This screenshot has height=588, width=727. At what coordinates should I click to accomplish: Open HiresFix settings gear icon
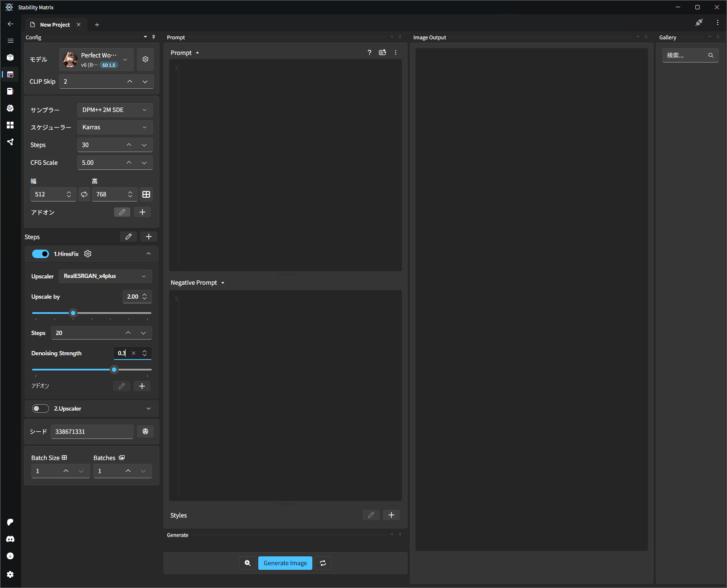88,254
